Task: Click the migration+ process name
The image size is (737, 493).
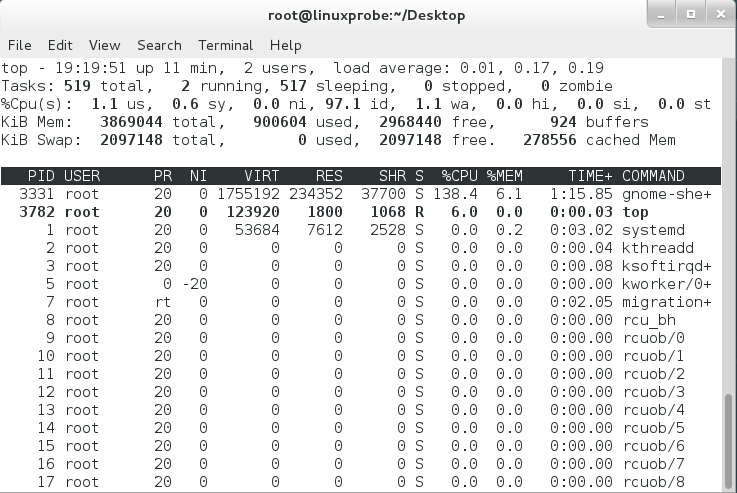Action: [666, 302]
